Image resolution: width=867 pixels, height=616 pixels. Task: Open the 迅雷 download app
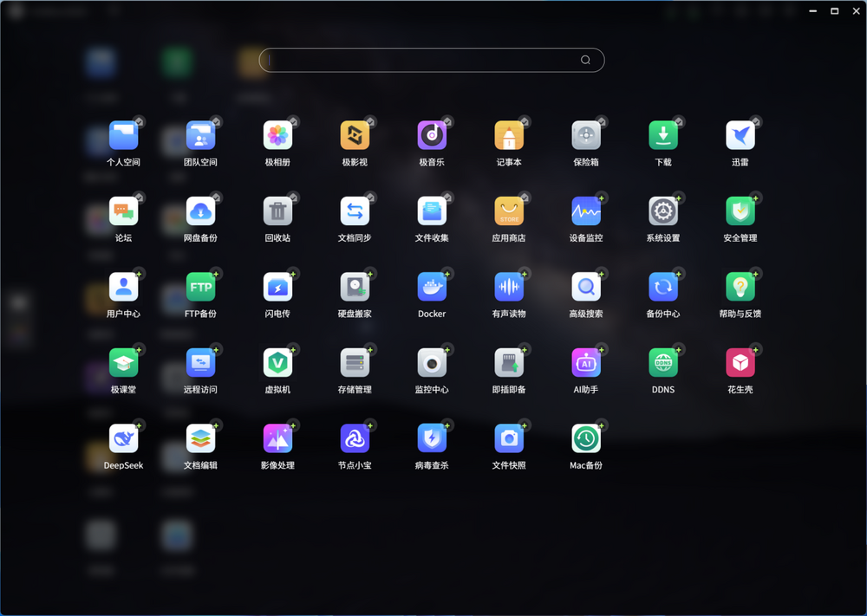click(740, 135)
